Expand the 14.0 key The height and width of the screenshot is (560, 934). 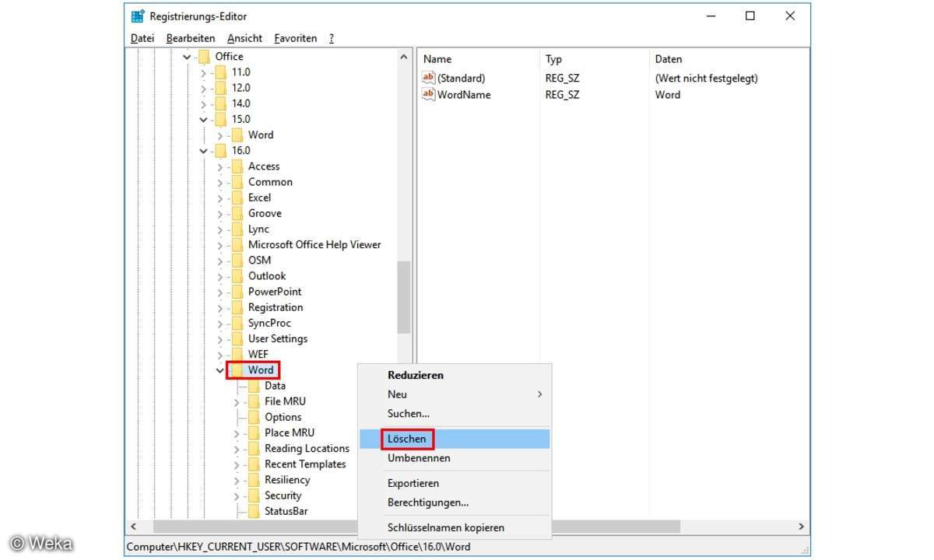coord(204,103)
